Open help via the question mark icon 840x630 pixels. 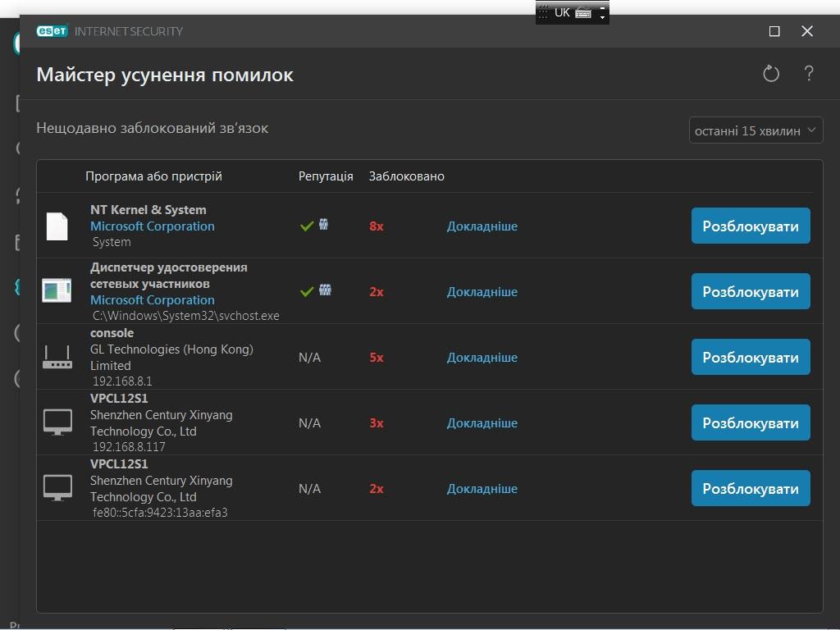tap(808, 74)
